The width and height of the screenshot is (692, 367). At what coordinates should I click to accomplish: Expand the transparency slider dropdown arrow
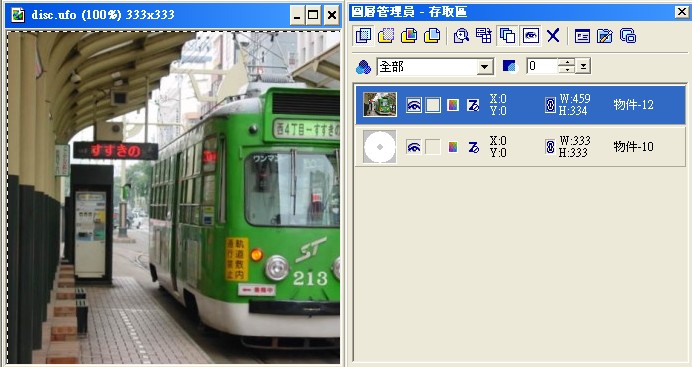[583, 67]
